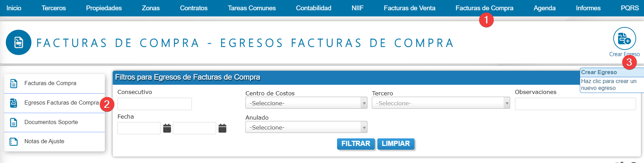Click the Facturas de Compra sidebar icon
This screenshot has height=163, width=644.
pos(14,83)
